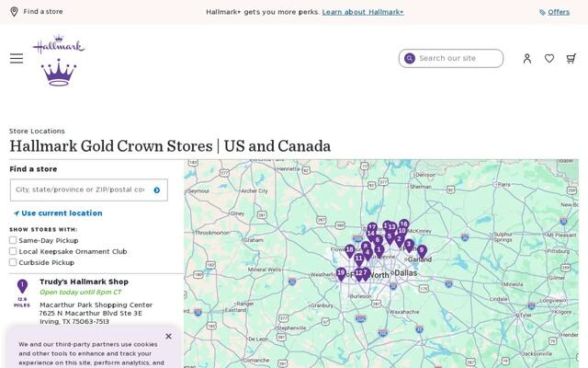Select map pin number 9 near Garland

click(422, 251)
